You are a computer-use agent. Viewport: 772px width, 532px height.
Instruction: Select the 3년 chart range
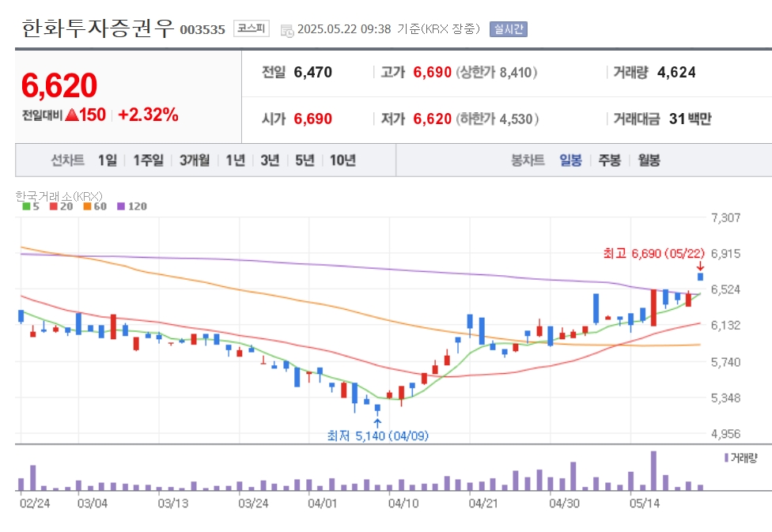click(270, 160)
